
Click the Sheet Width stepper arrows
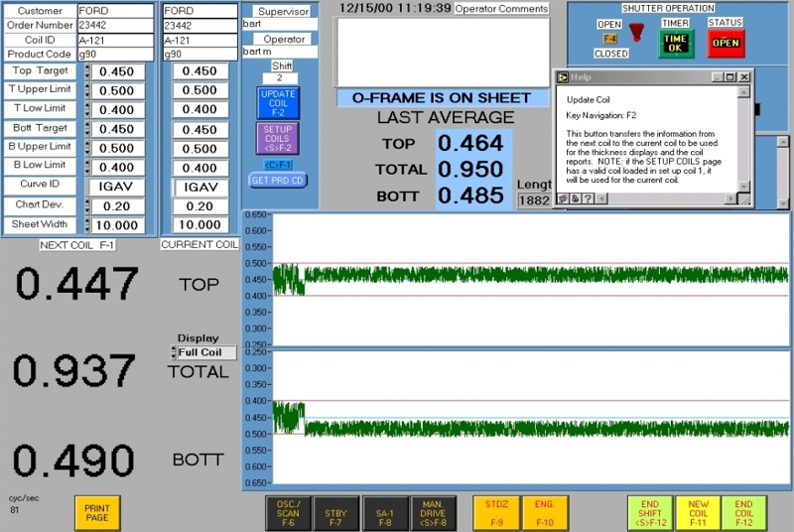(x=88, y=225)
